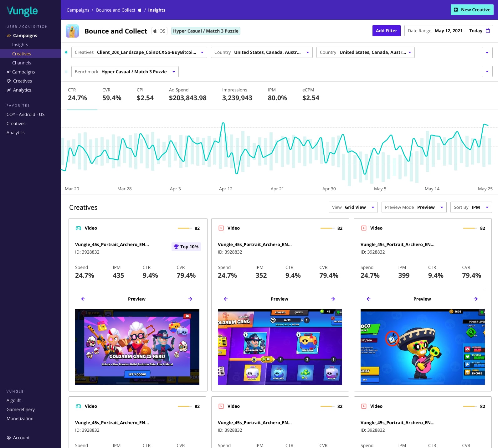The image size is (498, 448).
Task: Open Analytics under Favorites
Action: 16,133
